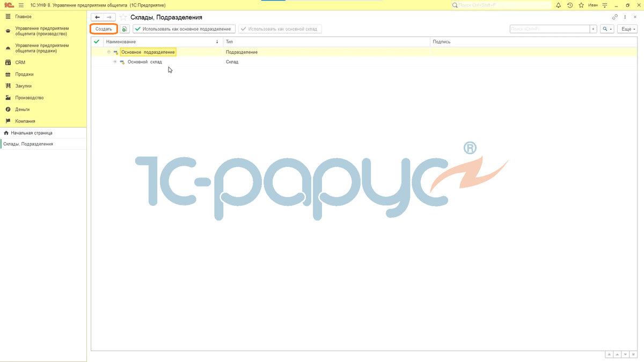Click the user name Иван

tap(592, 5)
